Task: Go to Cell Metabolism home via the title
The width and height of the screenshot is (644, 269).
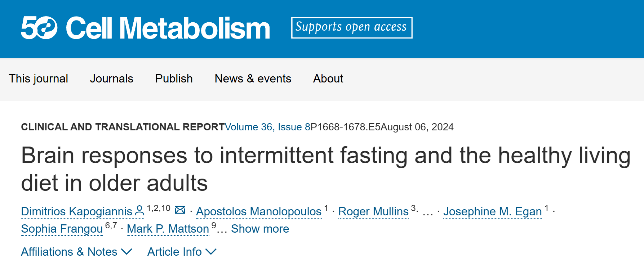Action: point(168,28)
